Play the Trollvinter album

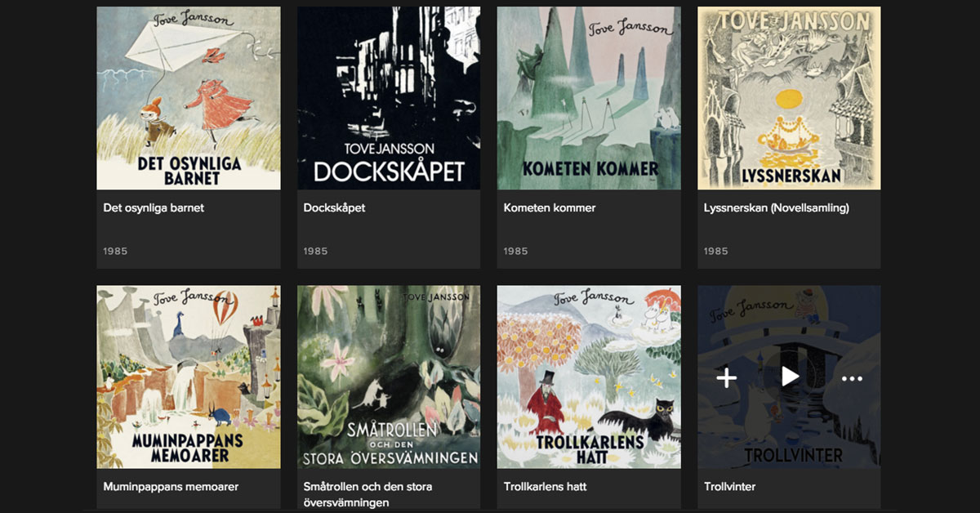click(790, 377)
